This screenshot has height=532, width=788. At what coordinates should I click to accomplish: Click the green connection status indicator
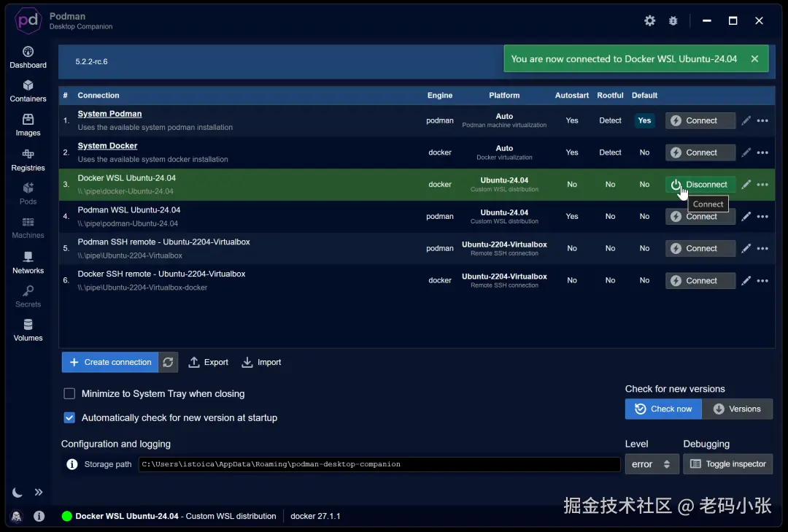[x=67, y=516]
